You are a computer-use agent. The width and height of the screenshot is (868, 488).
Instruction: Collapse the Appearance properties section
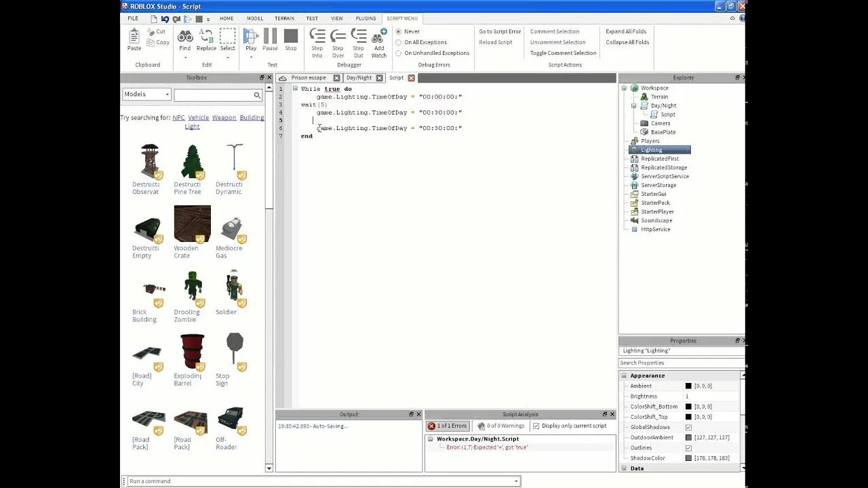[625, 375]
